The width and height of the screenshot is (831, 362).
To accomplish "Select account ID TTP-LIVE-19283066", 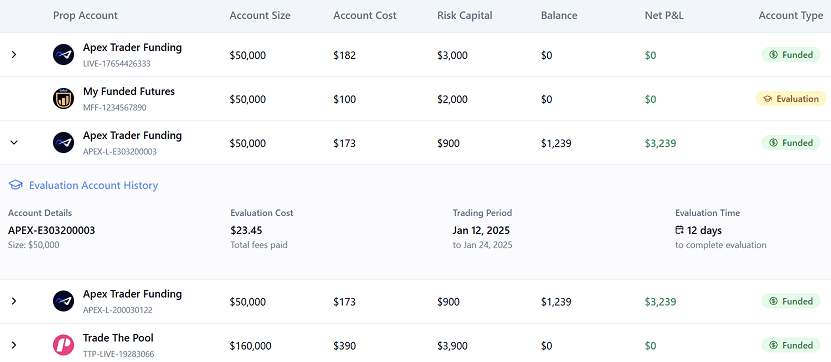I will [x=119, y=354].
